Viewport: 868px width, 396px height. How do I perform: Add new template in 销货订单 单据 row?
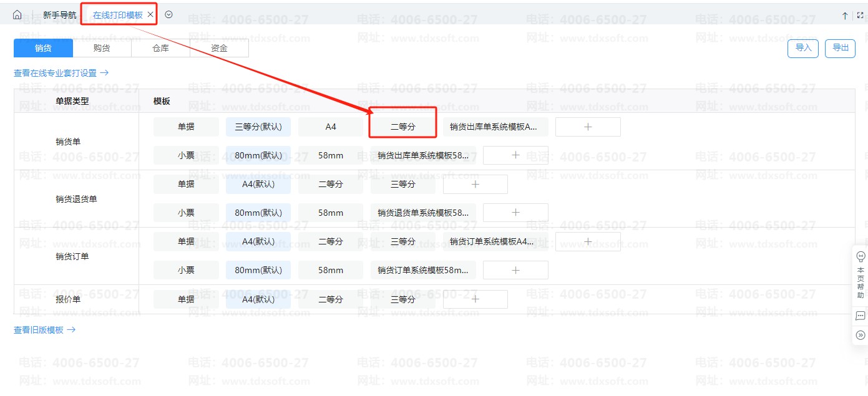588,241
